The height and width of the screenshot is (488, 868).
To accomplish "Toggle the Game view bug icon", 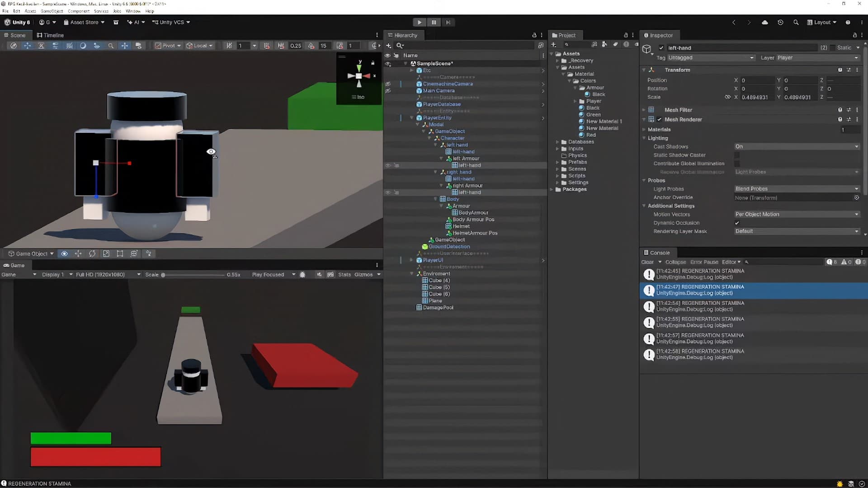I will 302,274.
